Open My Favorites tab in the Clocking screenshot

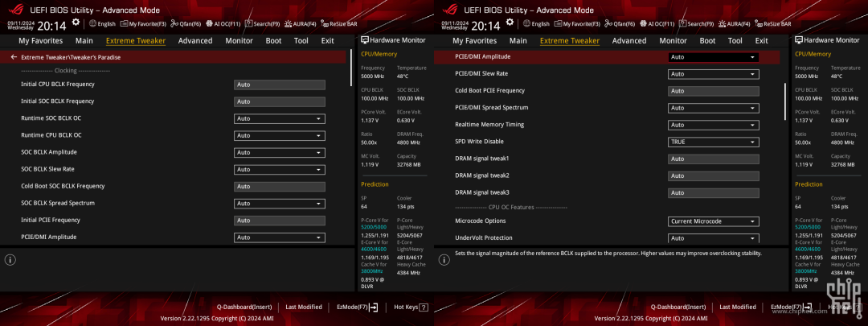41,40
